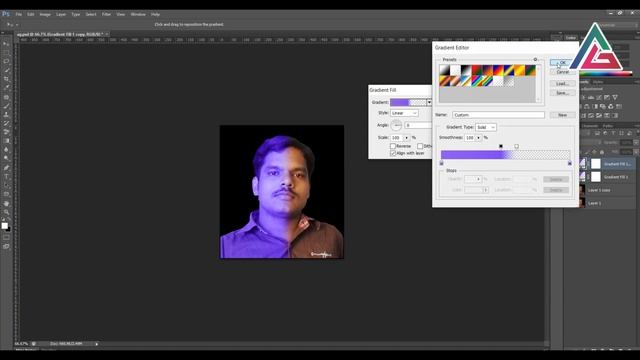Viewport: 640px width, 360px height.
Task: Select the Hand tool
Action: point(6,203)
